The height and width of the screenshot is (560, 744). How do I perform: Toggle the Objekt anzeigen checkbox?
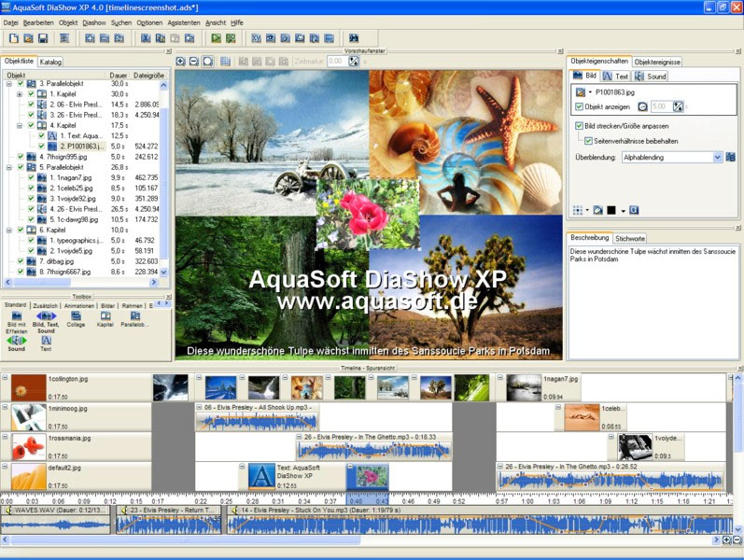point(579,106)
